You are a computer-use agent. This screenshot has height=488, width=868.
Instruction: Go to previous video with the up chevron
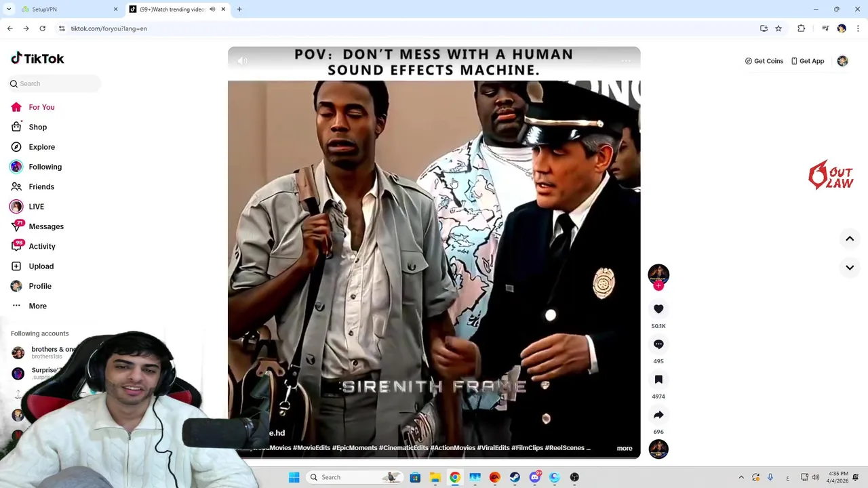[850, 239]
